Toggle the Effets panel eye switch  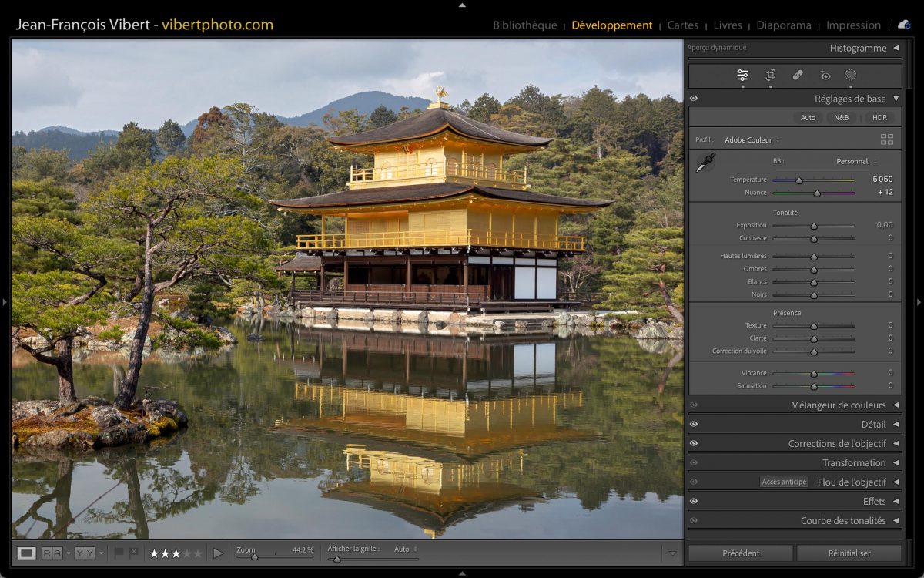click(x=694, y=501)
